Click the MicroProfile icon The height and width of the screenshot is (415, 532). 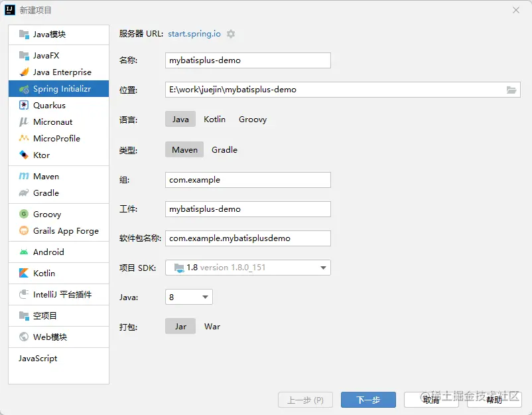[24, 138]
